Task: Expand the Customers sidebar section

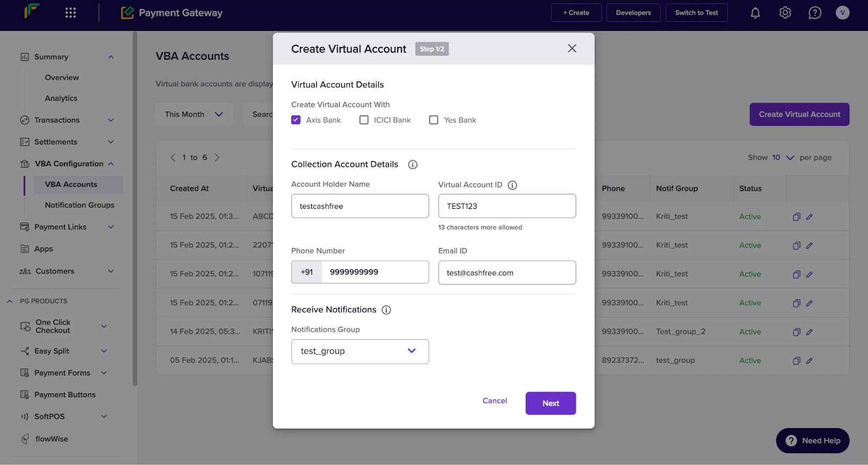Action: coord(111,271)
